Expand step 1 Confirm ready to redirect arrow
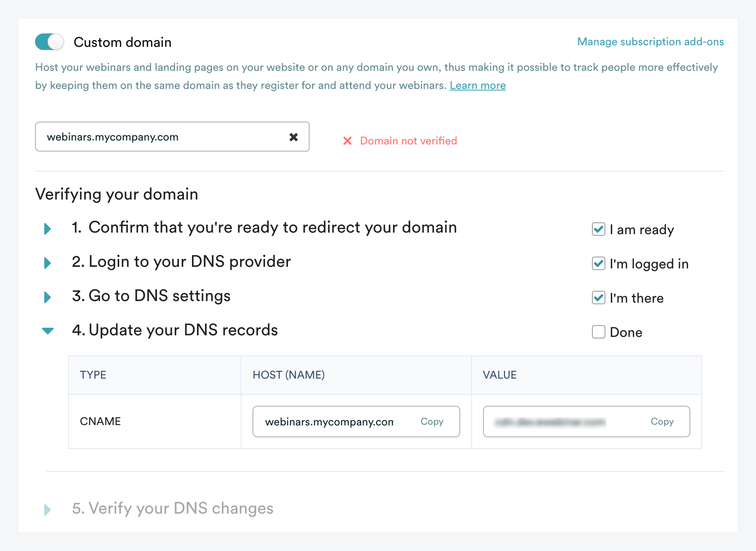 48,229
